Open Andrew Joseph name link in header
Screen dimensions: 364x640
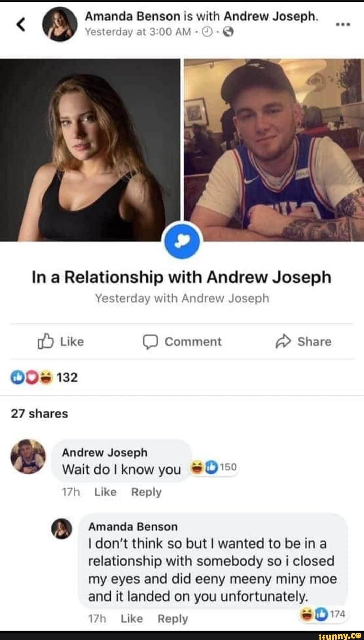coord(270,16)
